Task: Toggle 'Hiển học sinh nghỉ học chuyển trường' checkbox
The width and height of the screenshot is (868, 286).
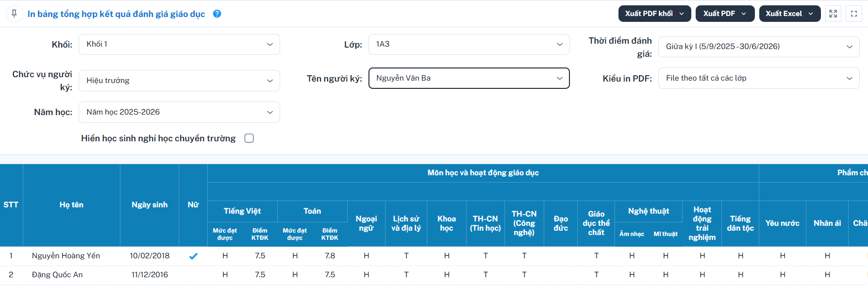Action: pyautogui.click(x=249, y=138)
